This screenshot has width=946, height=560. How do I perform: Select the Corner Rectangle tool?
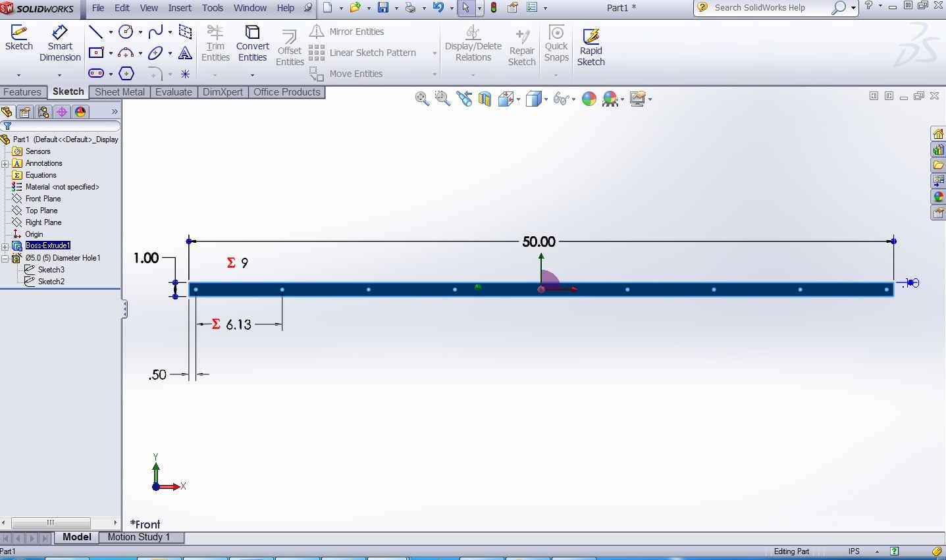(96, 53)
